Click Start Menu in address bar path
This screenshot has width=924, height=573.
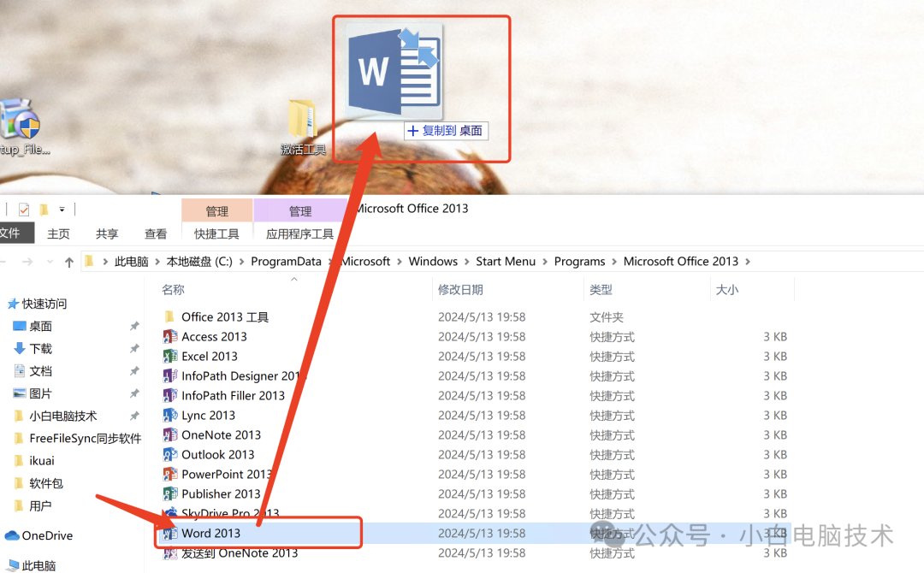pos(506,262)
